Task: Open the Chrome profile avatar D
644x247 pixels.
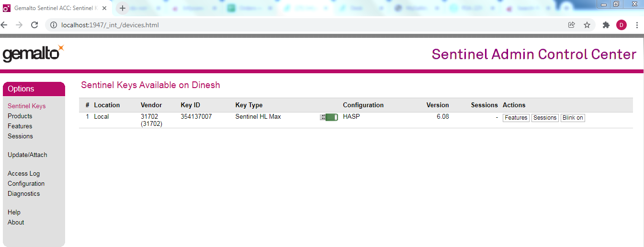Action: pos(621,25)
